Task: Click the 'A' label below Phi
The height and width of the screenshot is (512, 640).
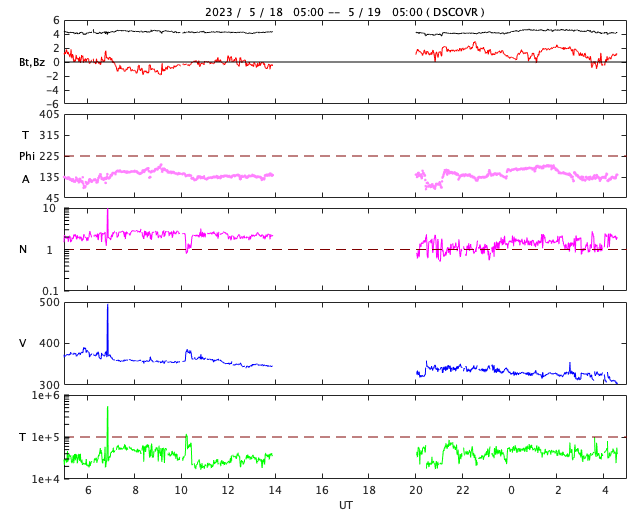Action: coord(26,179)
